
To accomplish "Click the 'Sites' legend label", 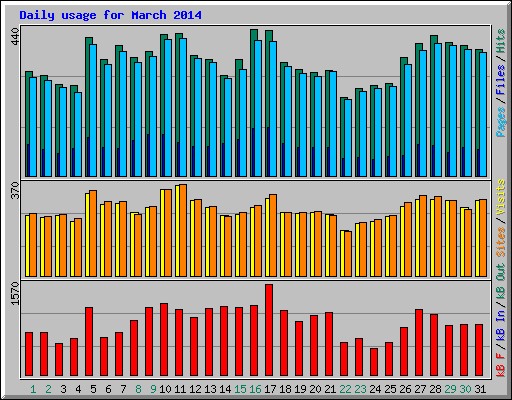I will pos(500,241).
